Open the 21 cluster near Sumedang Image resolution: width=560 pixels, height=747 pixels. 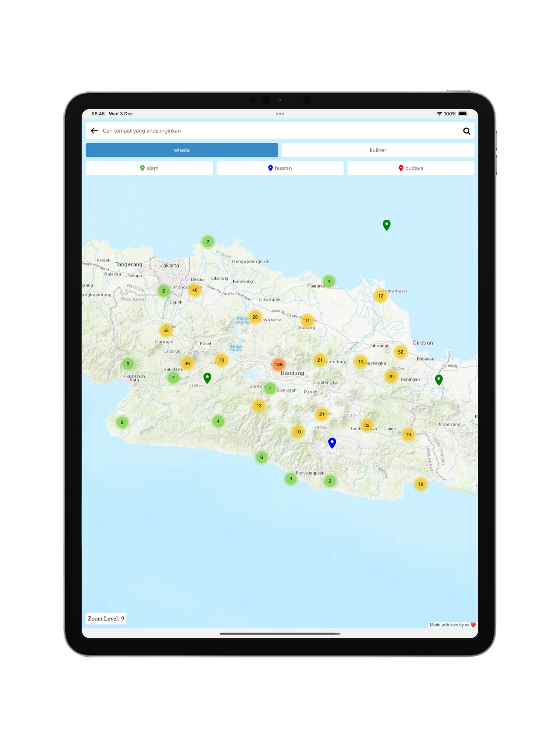[x=320, y=360]
